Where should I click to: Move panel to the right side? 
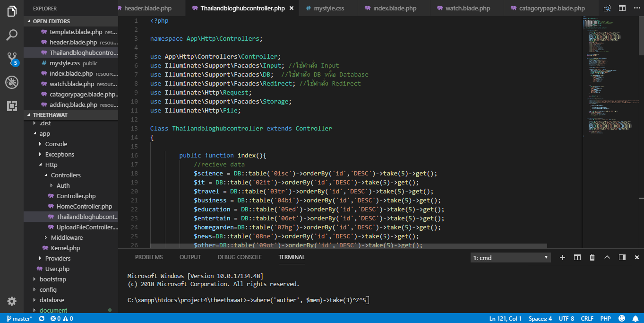[x=622, y=257]
